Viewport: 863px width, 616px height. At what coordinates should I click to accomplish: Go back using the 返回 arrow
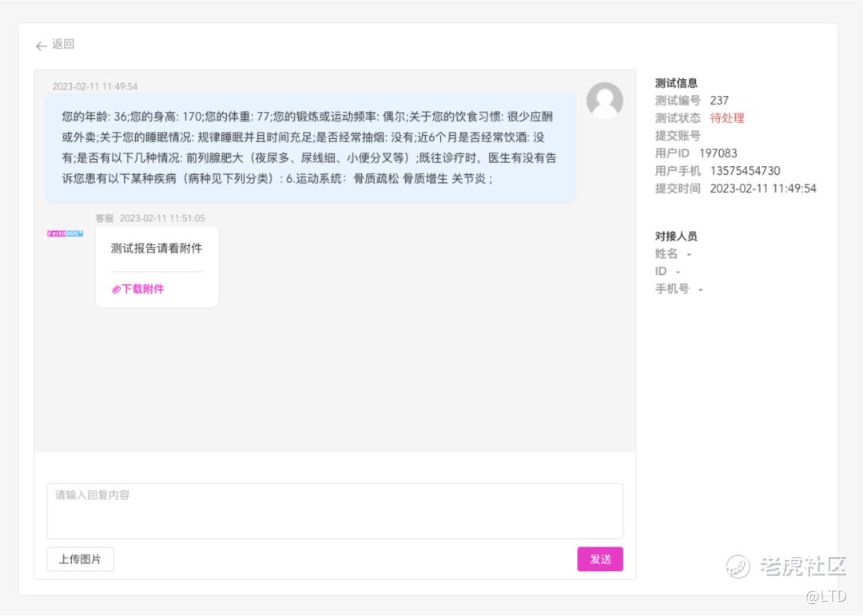(x=42, y=46)
